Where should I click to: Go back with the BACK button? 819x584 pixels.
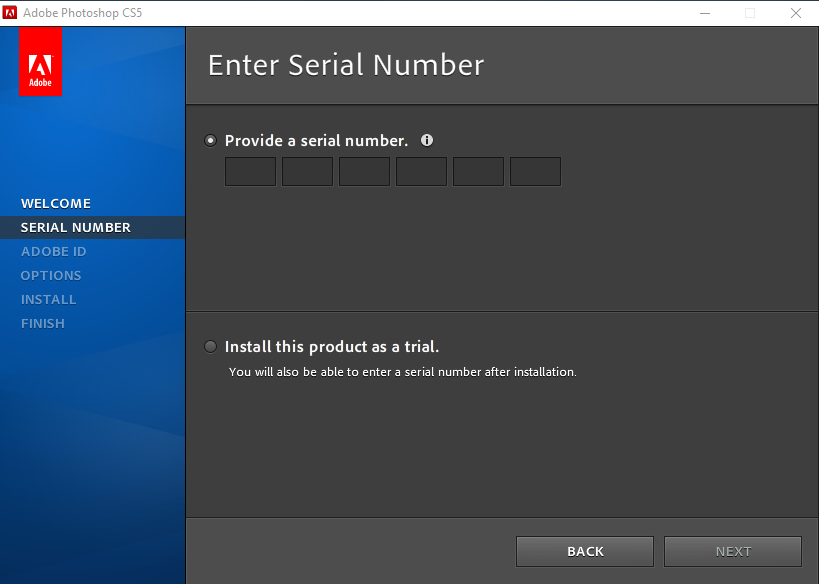(x=585, y=552)
